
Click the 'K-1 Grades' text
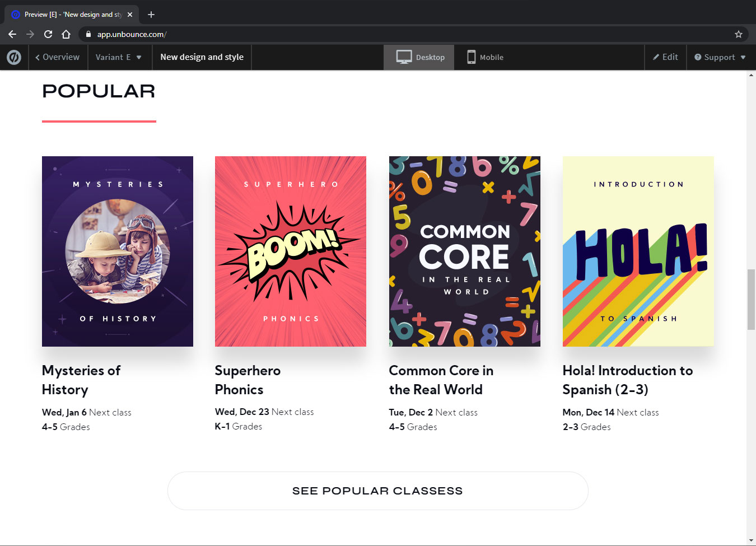click(x=239, y=426)
